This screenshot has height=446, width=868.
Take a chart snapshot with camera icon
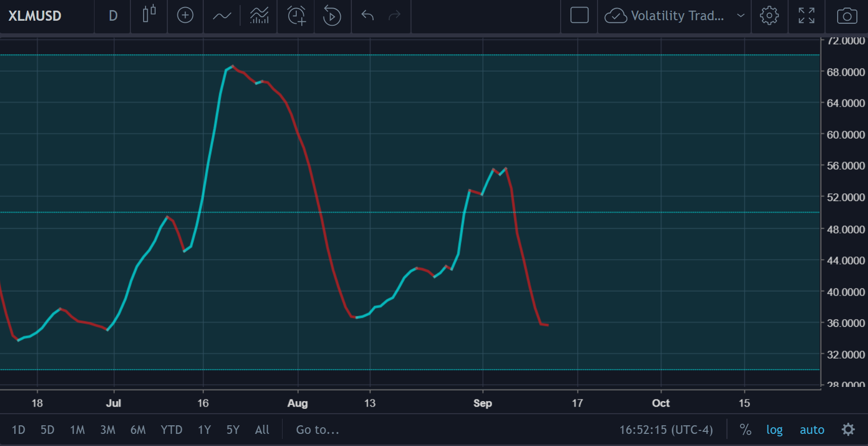pyautogui.click(x=847, y=16)
